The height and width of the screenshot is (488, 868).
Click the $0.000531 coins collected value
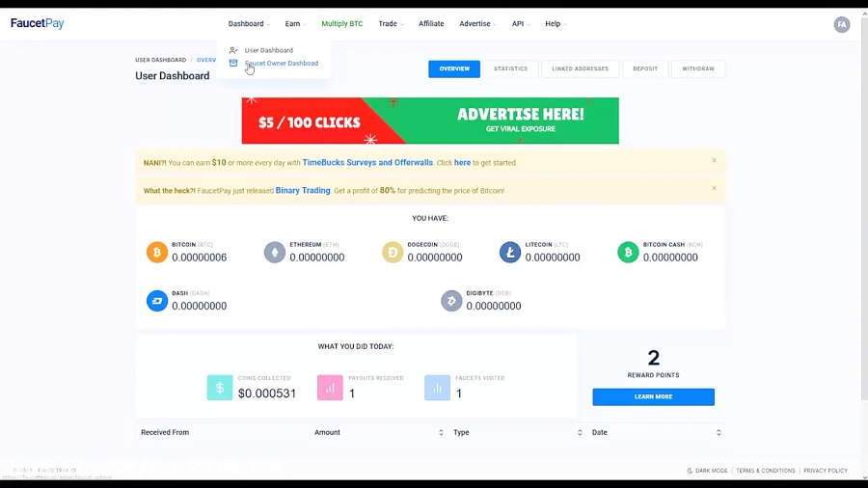coord(267,393)
